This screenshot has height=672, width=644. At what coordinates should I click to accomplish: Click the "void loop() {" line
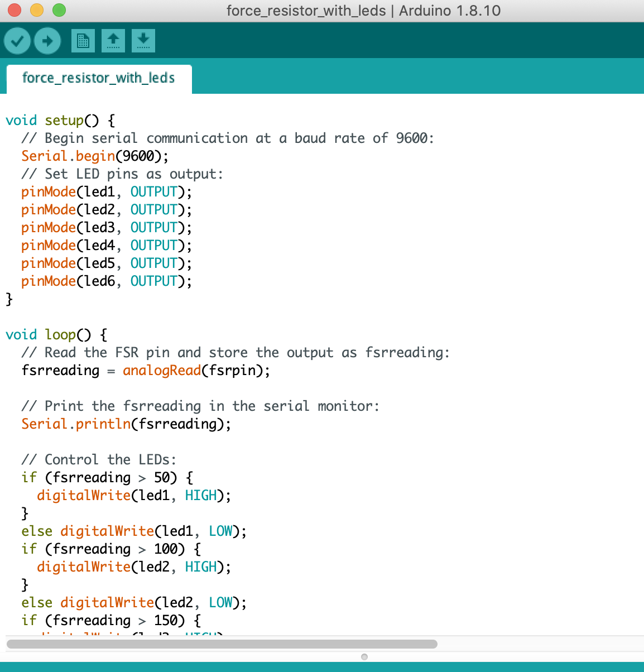pyautogui.click(x=56, y=335)
